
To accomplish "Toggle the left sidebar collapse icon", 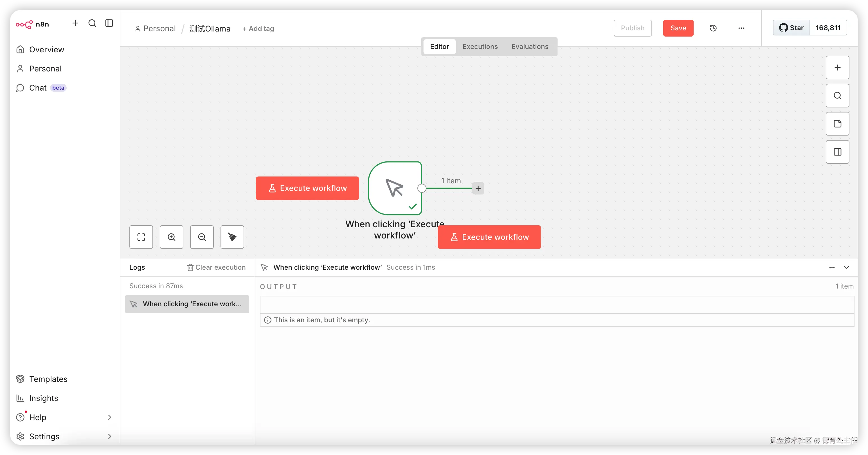I will coord(109,23).
